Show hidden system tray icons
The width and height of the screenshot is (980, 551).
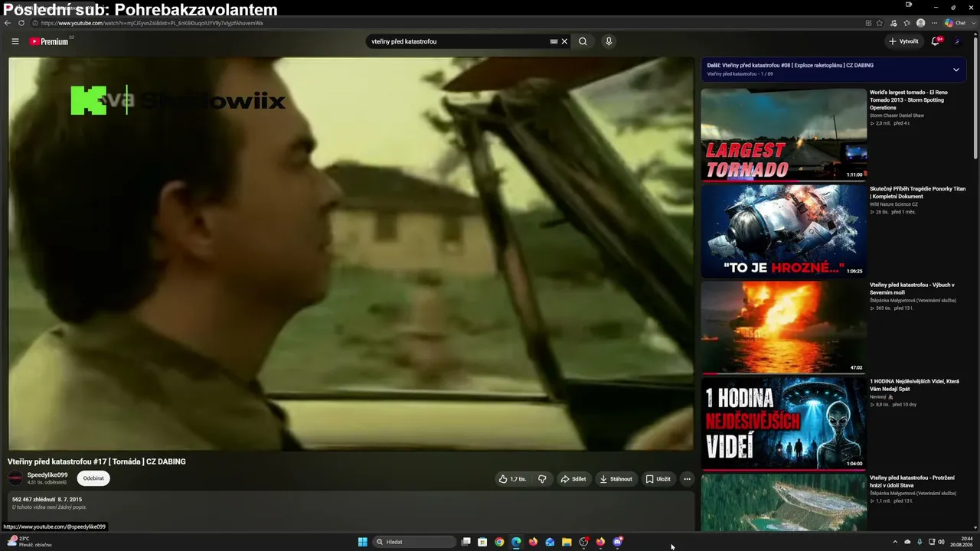[895, 542]
